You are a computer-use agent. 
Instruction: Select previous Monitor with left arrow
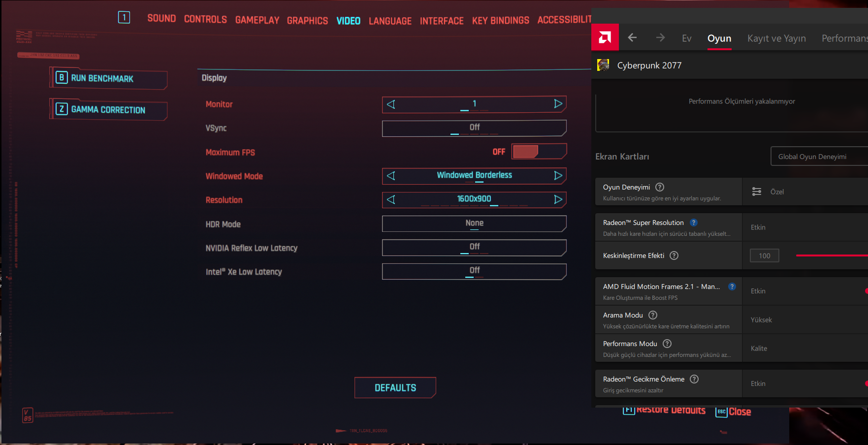[391, 104]
